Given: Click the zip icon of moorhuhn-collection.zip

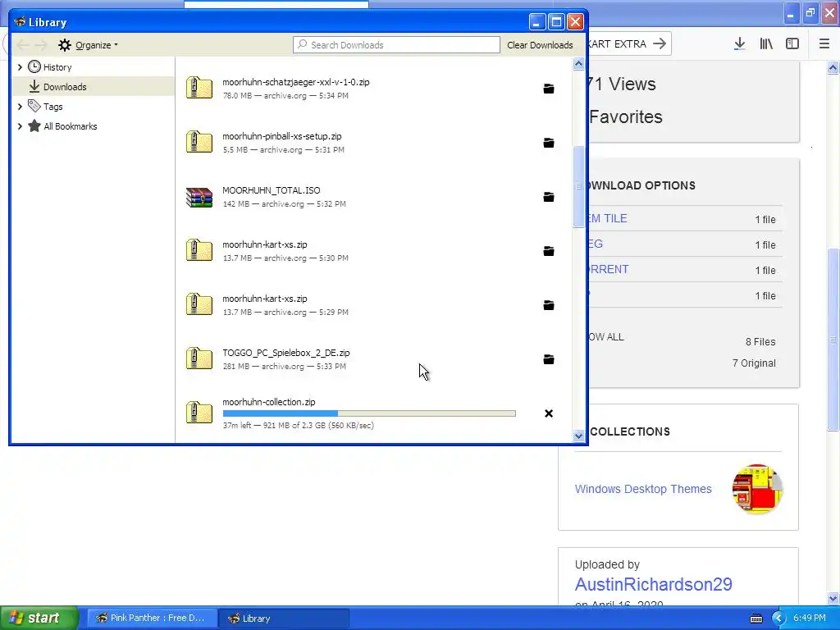Looking at the screenshot, I should (199, 413).
